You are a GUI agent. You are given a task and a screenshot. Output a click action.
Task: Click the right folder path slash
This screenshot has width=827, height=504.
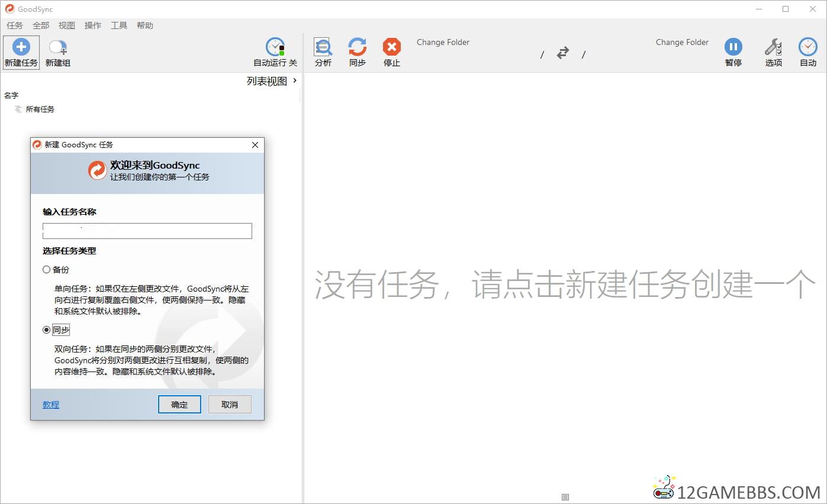[583, 55]
